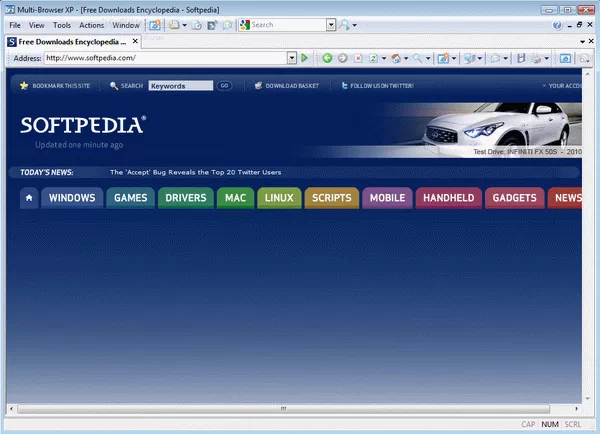Open the LINUX category
The width and height of the screenshot is (600, 434).
tap(279, 198)
